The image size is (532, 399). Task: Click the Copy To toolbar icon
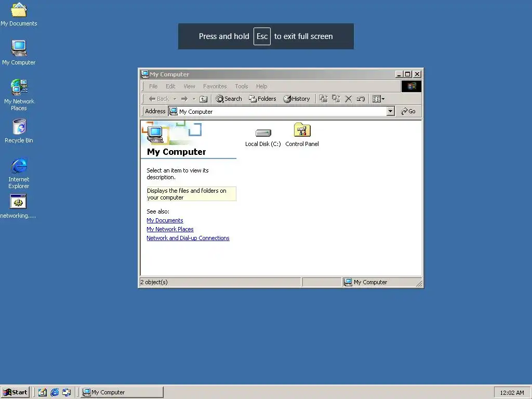coord(336,99)
